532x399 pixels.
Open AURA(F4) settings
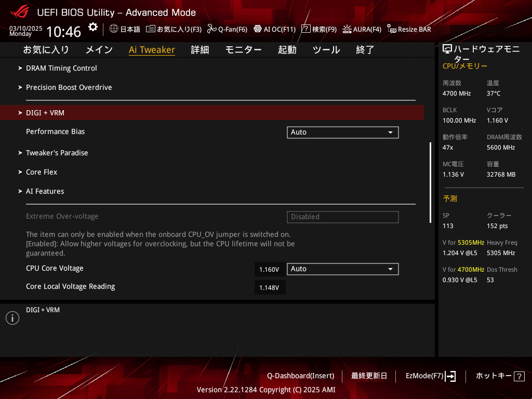click(x=362, y=29)
